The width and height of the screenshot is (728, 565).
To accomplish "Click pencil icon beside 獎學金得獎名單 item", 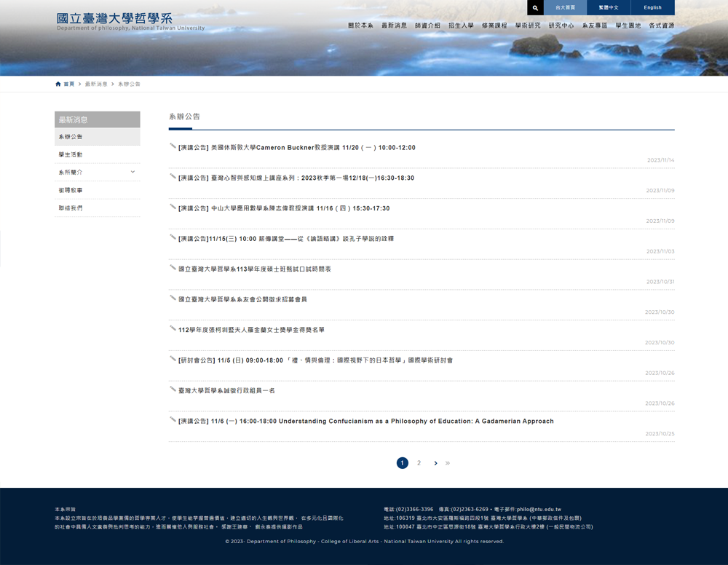I will pos(173,328).
